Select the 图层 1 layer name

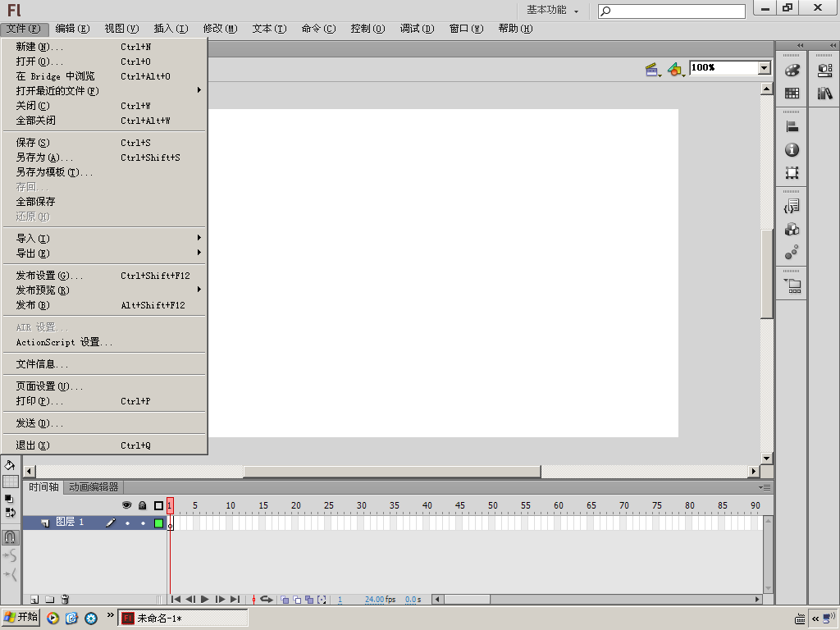pos(70,522)
